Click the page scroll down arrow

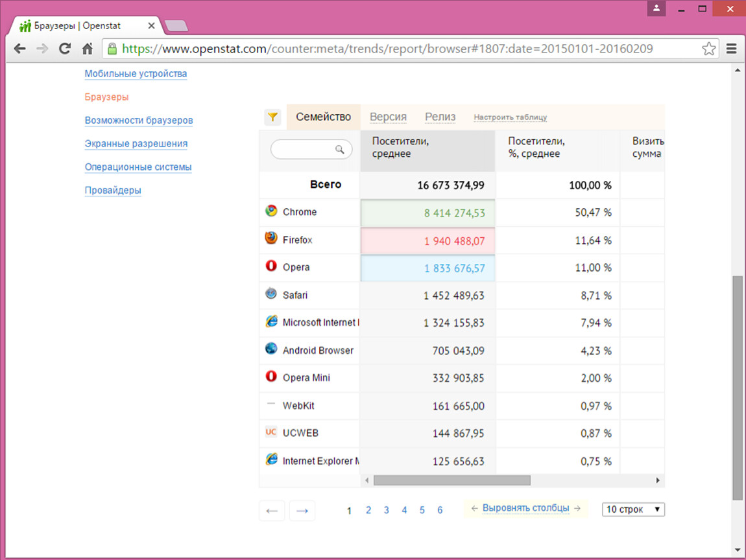tap(738, 550)
